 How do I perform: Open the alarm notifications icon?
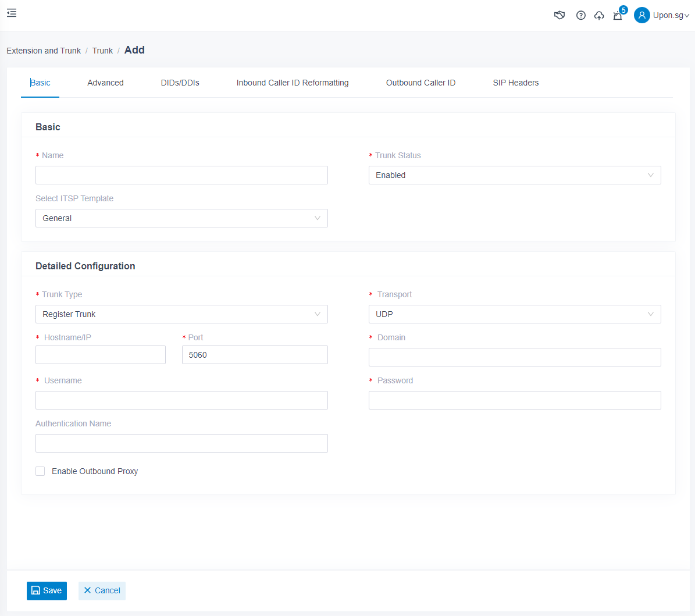[x=618, y=16]
